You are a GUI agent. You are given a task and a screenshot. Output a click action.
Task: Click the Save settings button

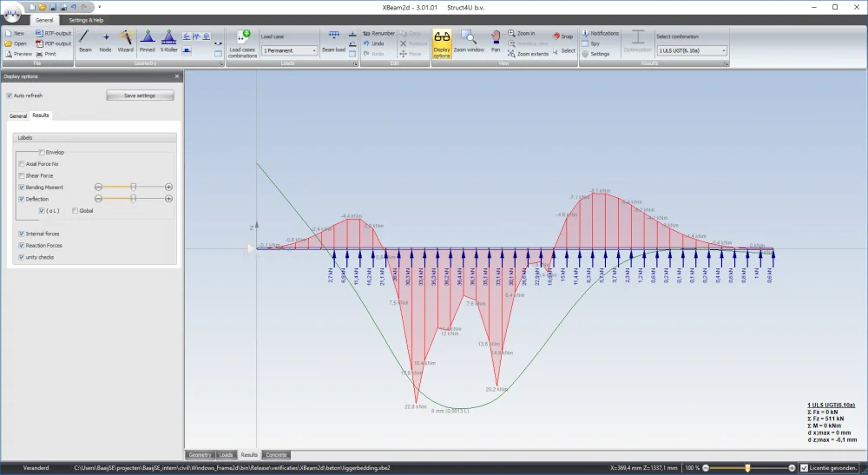coord(140,96)
